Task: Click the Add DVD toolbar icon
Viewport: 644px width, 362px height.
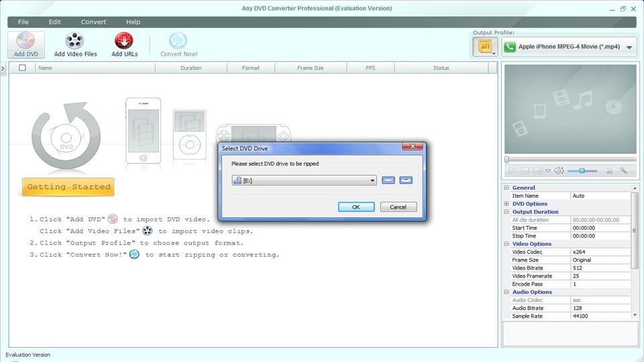Action: pos(25,41)
